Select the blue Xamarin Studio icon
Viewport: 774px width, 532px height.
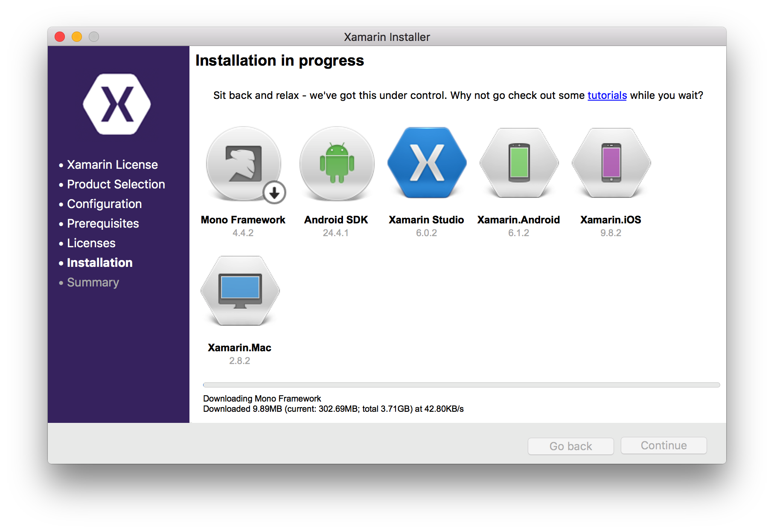[427, 163]
